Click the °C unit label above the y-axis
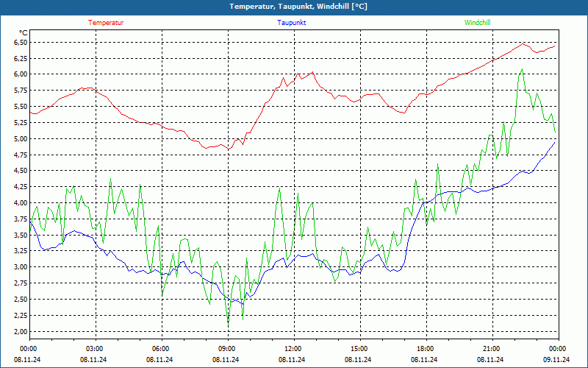Screen dimensions: 588x368 (24, 32)
